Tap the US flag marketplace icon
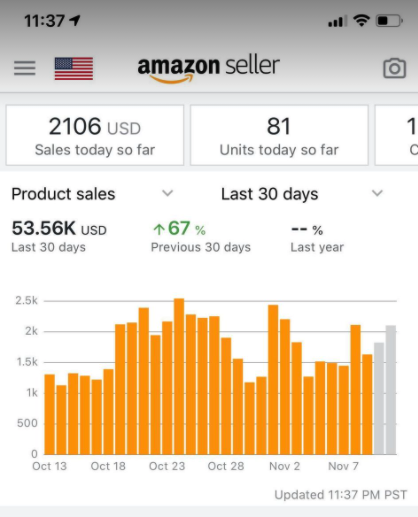The height and width of the screenshot is (517, 418). tap(74, 68)
